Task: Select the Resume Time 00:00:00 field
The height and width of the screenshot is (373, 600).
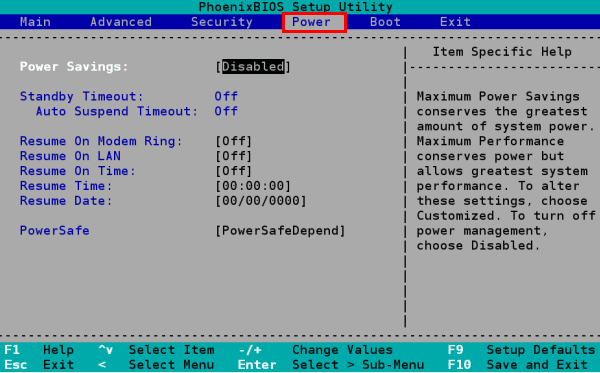Action: (x=253, y=186)
